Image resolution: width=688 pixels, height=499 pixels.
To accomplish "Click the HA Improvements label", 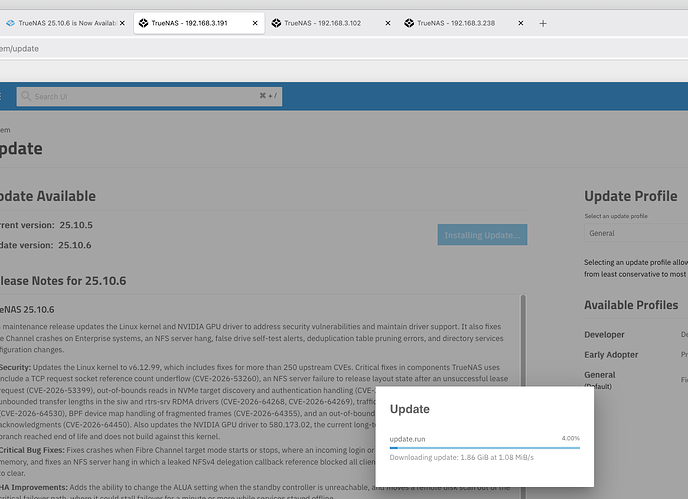I will [x=34, y=488].
